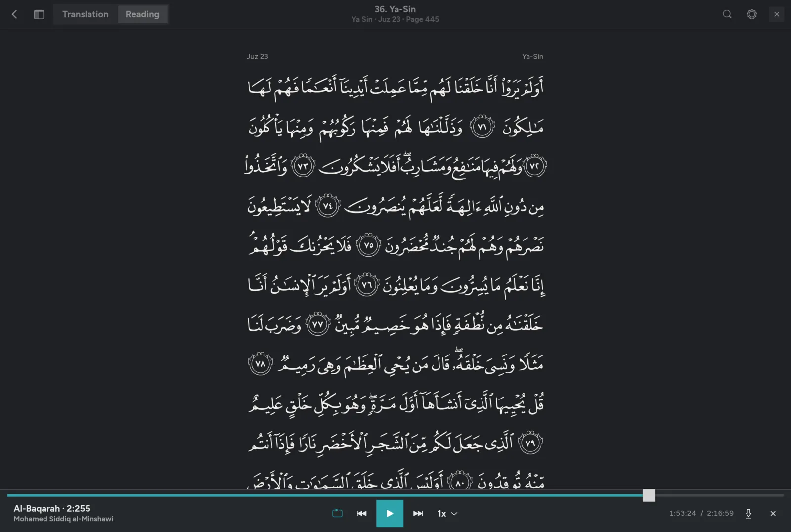Toggle the sidebar panel icon
The width and height of the screenshot is (791, 532).
click(39, 14)
